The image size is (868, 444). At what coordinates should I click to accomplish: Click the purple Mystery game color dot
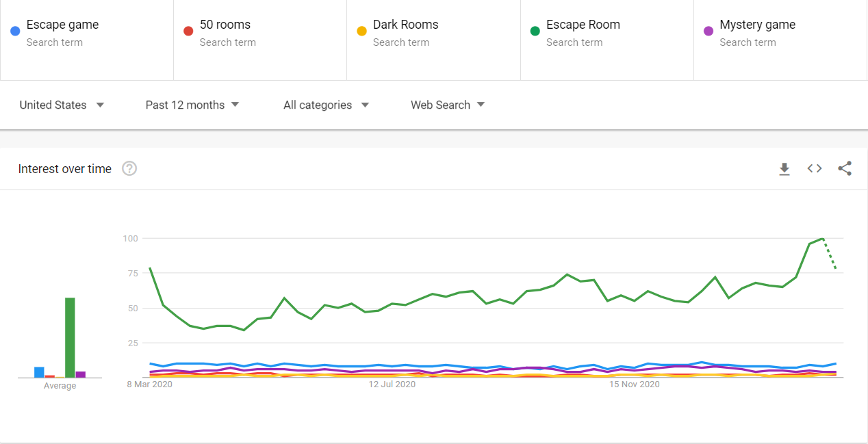click(x=708, y=31)
